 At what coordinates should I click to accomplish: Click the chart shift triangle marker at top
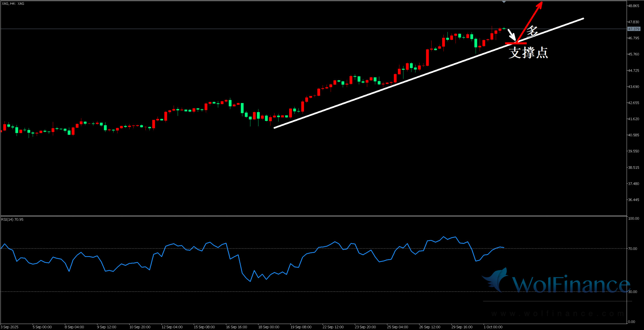pos(504,2)
